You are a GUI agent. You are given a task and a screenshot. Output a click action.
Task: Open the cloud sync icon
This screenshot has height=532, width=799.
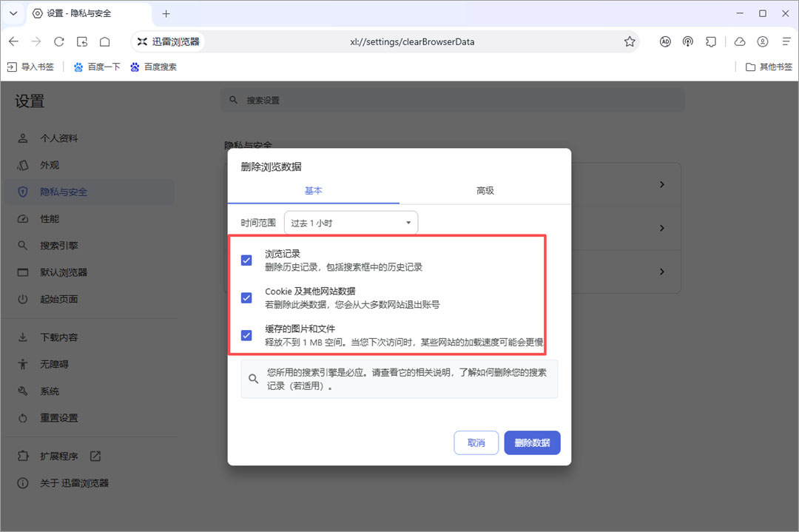(x=740, y=41)
